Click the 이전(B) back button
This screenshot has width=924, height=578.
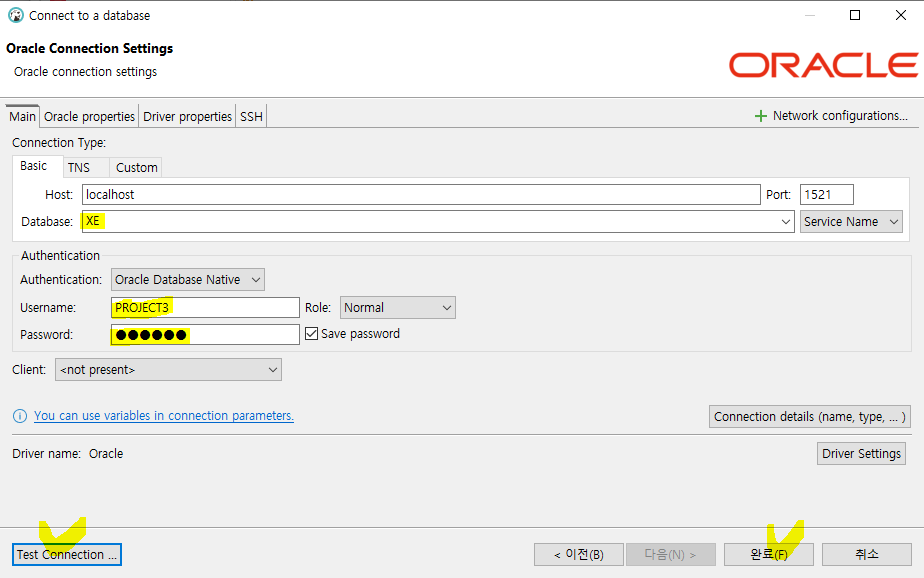579,554
